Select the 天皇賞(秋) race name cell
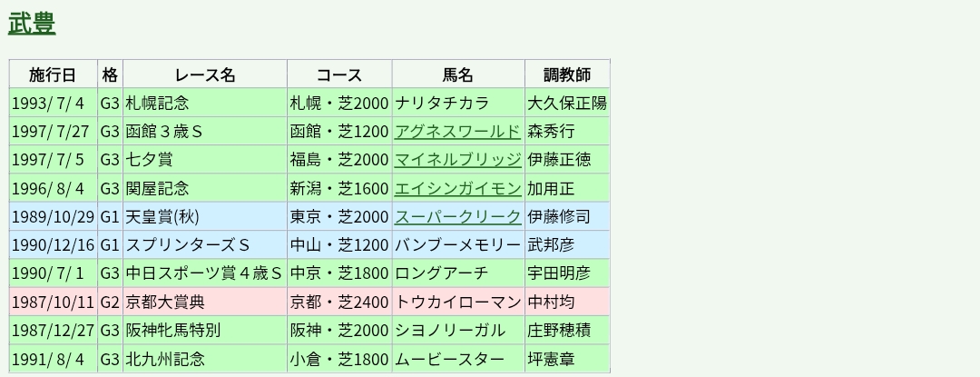Screen dimensions: 980x377 (162, 217)
